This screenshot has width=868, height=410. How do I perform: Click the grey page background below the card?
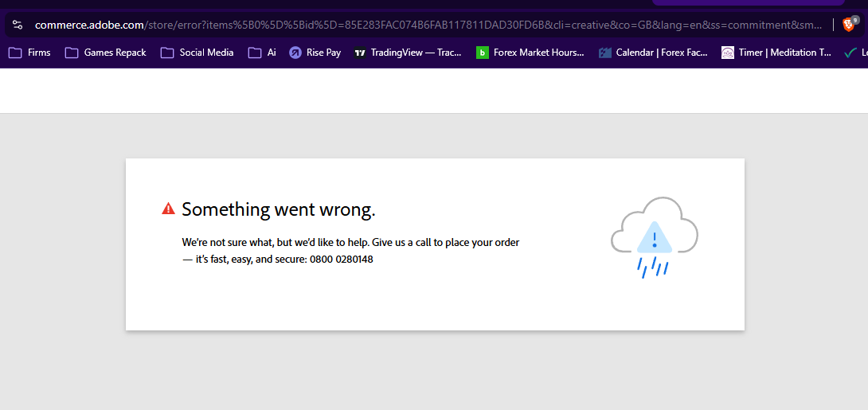pos(434,370)
